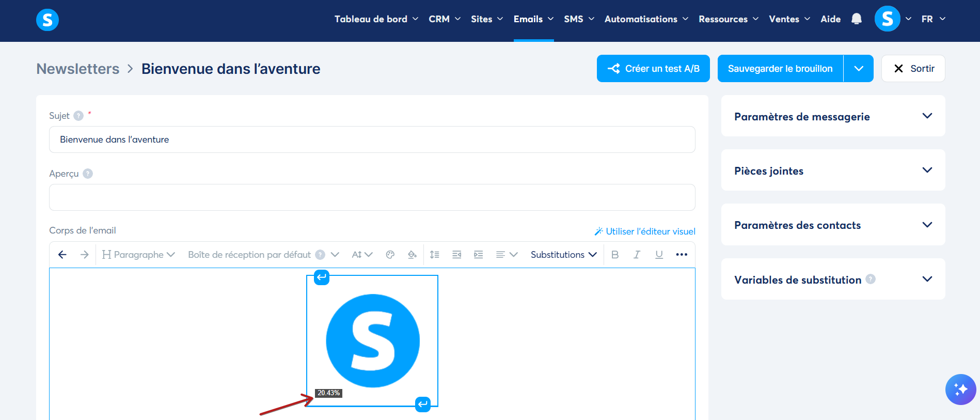Click the Sujet input field
This screenshot has width=980, height=420.
pos(372,139)
